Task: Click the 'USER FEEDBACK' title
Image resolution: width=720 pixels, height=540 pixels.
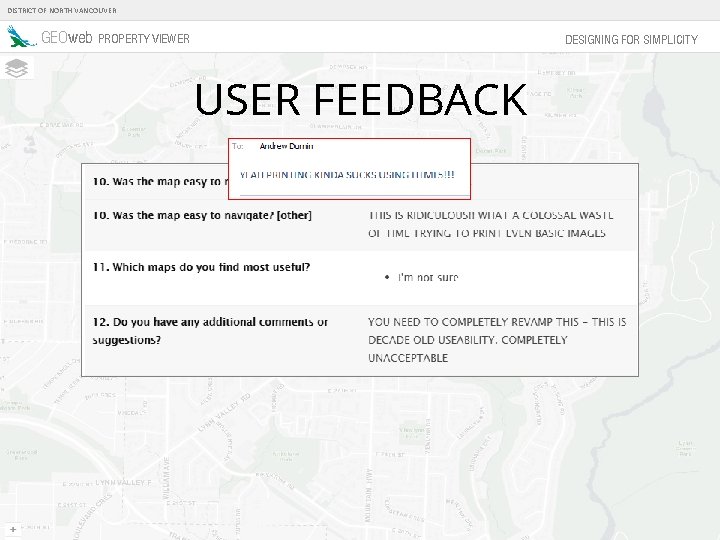Action: 360,100
